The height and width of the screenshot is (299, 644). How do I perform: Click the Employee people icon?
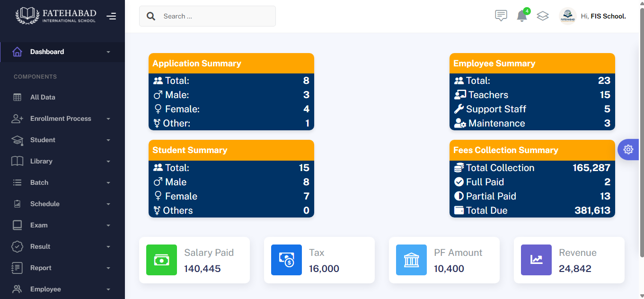coord(17,289)
